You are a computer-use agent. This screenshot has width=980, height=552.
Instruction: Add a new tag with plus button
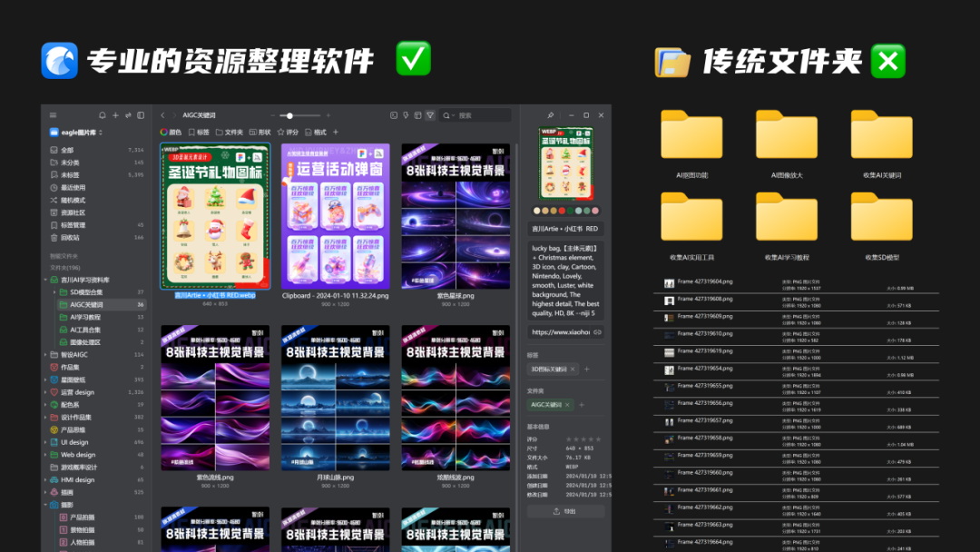(x=586, y=370)
